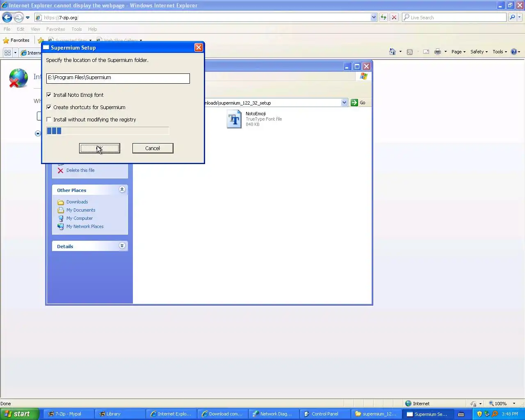
Task: Expand the Details panel
Action: click(x=122, y=246)
